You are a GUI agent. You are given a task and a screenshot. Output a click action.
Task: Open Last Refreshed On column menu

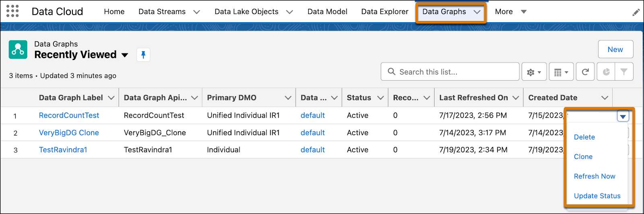coord(516,98)
